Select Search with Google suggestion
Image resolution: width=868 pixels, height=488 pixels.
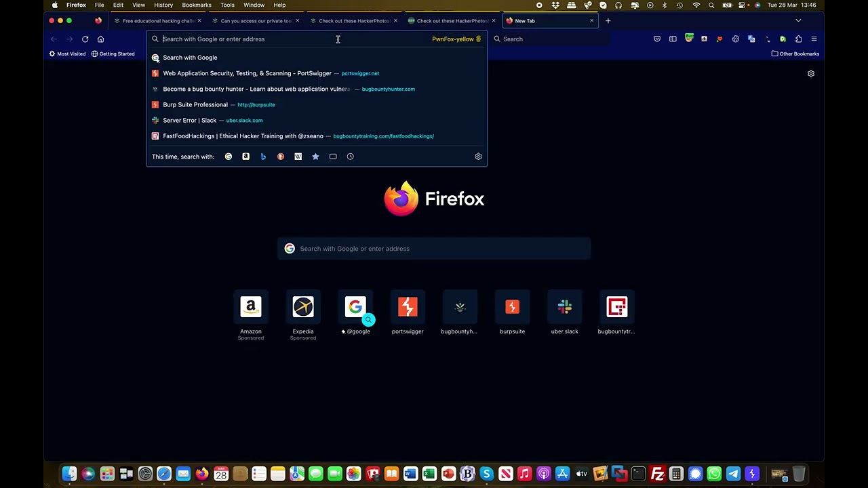pyautogui.click(x=317, y=58)
